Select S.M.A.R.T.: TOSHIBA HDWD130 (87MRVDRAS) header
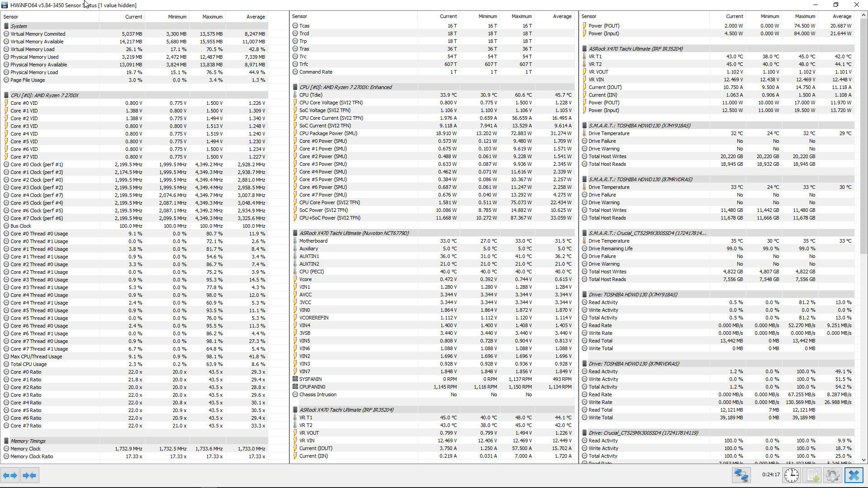868x488 pixels. [x=718, y=179]
